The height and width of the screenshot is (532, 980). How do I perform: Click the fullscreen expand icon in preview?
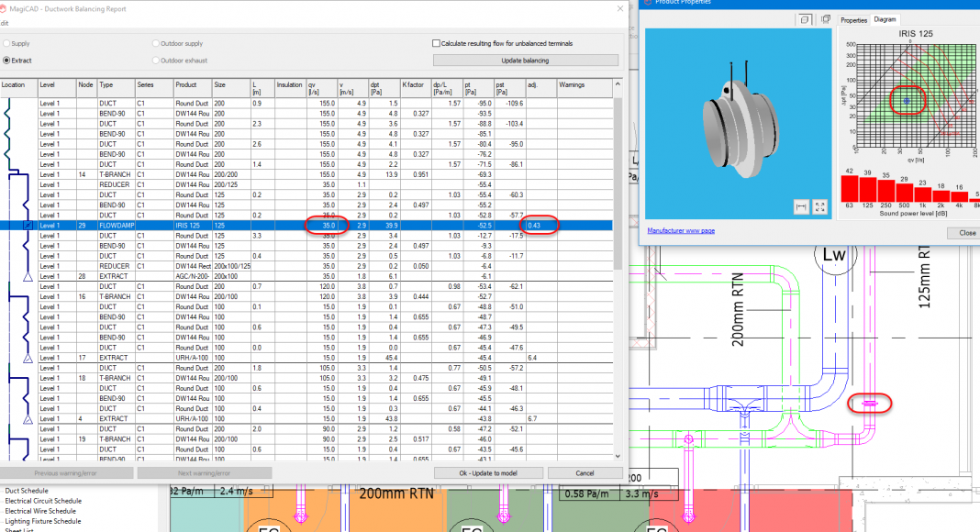820,207
